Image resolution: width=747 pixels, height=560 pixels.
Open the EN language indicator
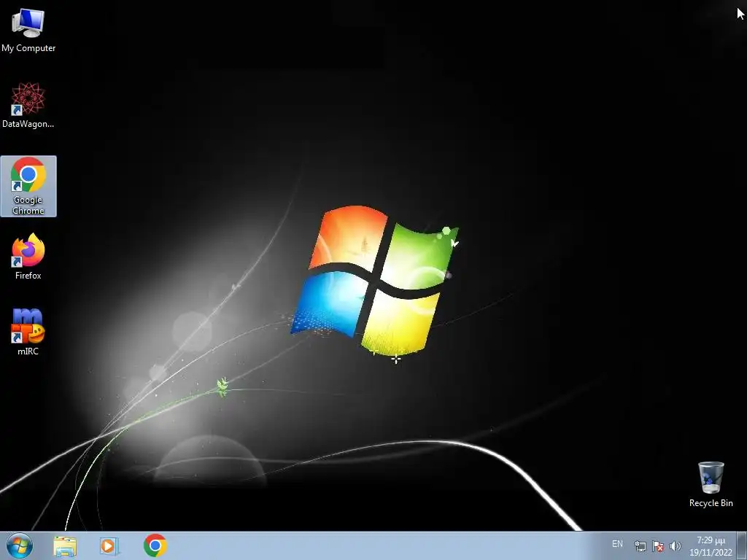pyautogui.click(x=617, y=544)
